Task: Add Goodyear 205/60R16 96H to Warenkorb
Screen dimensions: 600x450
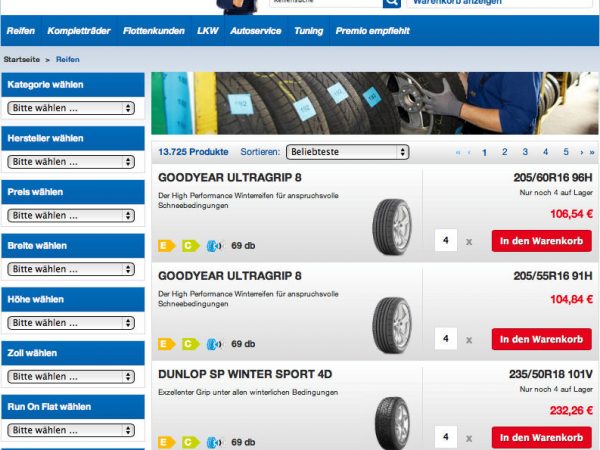Action: [x=541, y=241]
